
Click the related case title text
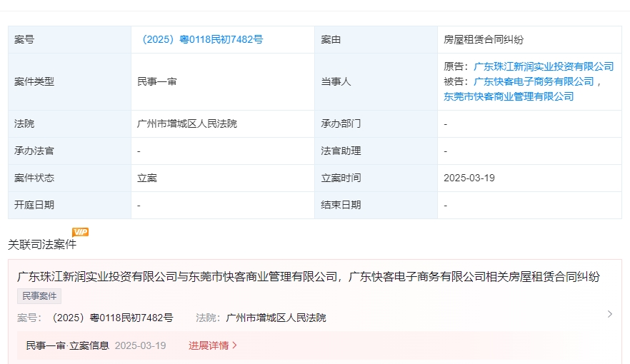pos(308,276)
